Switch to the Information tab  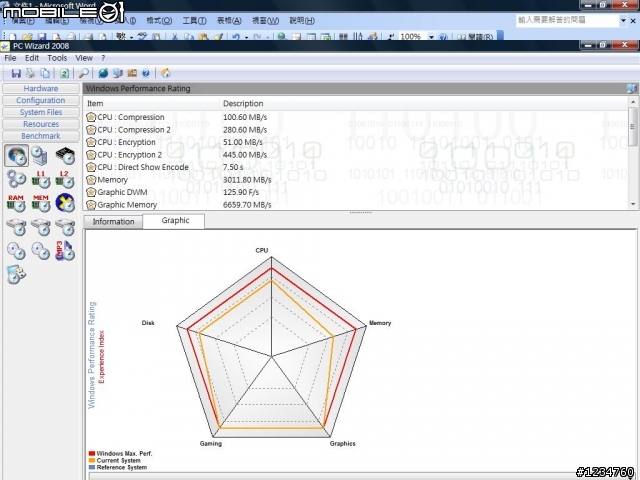tap(113, 222)
